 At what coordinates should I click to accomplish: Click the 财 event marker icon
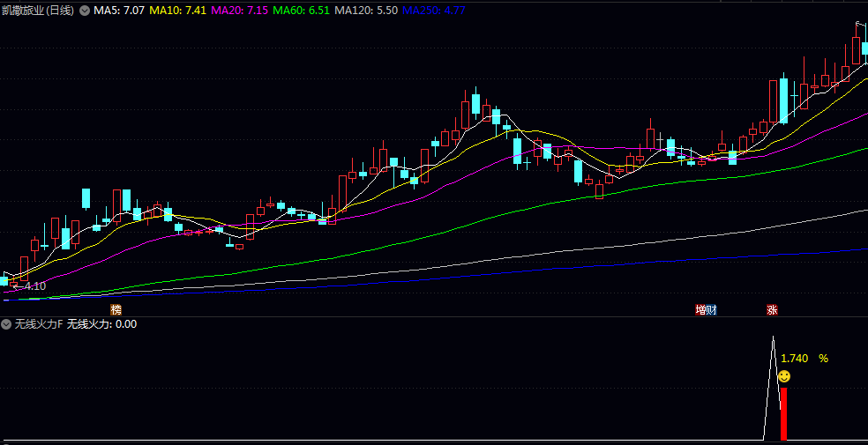(x=712, y=309)
